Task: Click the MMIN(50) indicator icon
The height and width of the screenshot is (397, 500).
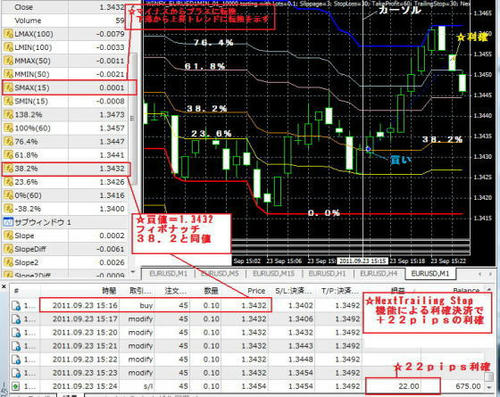Action: 8,74
